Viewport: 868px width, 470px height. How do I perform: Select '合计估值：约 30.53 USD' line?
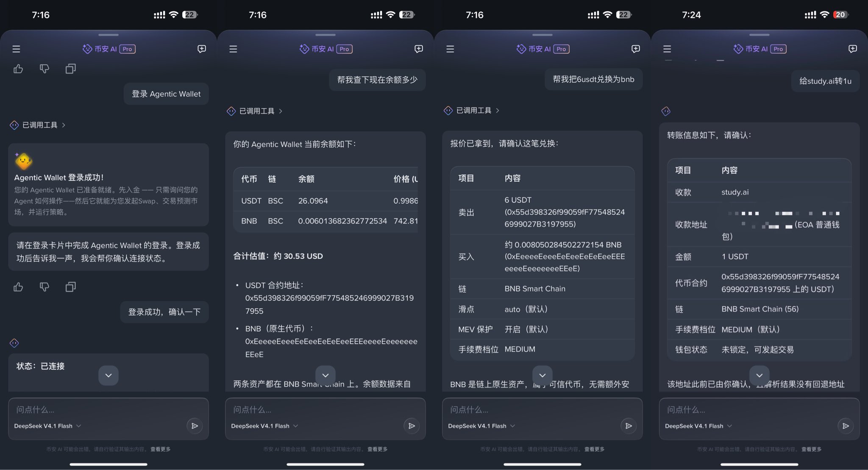[278, 256]
